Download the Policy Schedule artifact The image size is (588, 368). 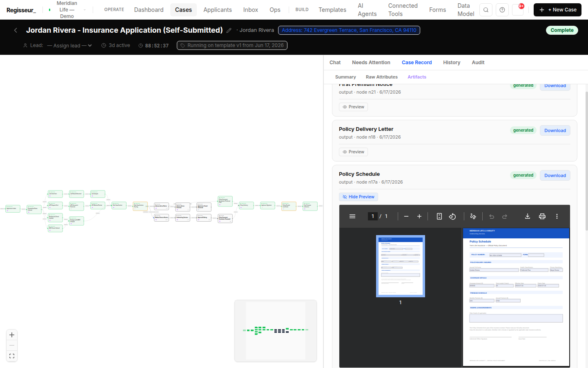click(x=555, y=175)
